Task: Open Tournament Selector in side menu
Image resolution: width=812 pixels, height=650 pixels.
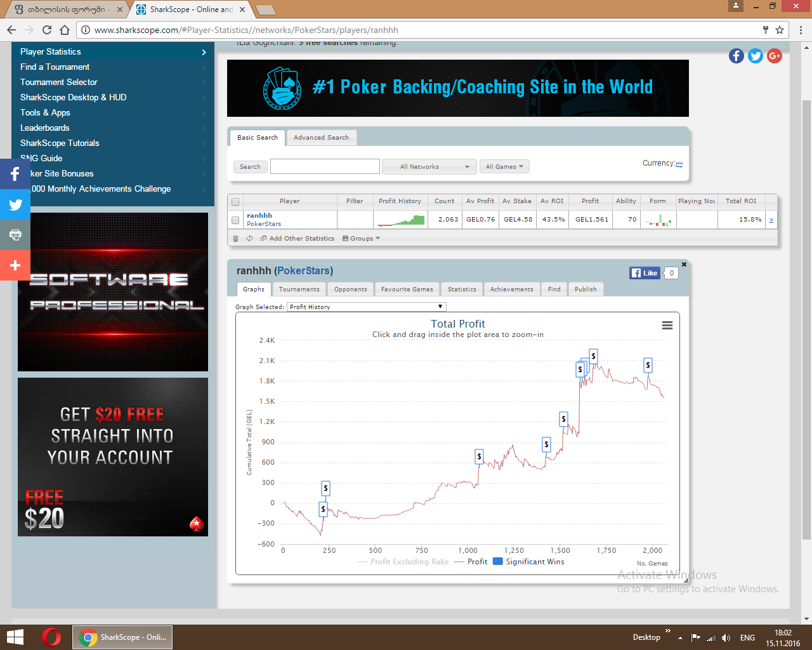Action: pos(113,82)
